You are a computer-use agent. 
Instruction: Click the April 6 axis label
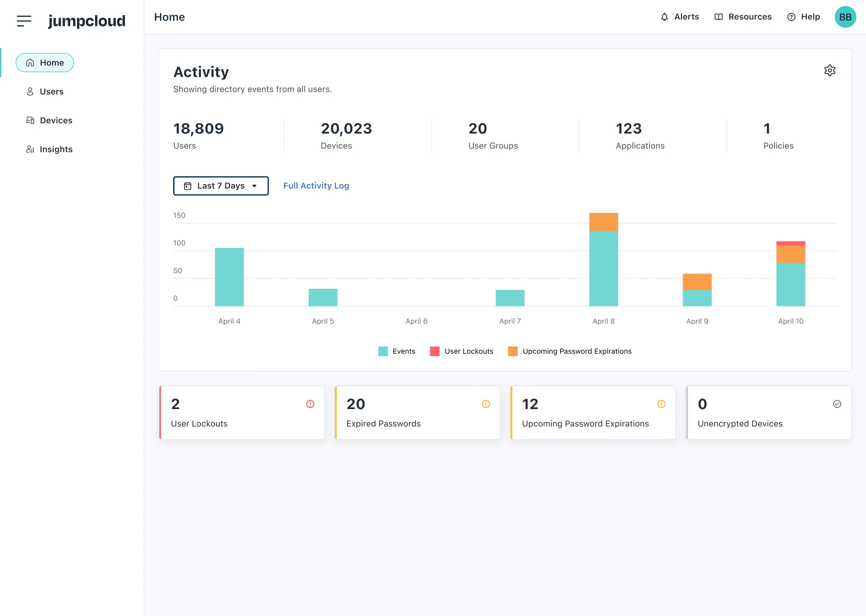417,321
